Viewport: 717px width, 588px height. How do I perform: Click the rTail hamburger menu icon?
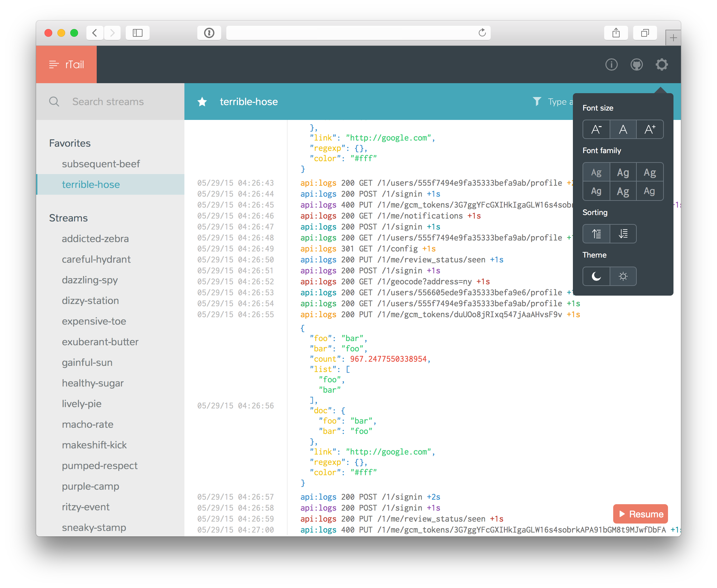53,65
